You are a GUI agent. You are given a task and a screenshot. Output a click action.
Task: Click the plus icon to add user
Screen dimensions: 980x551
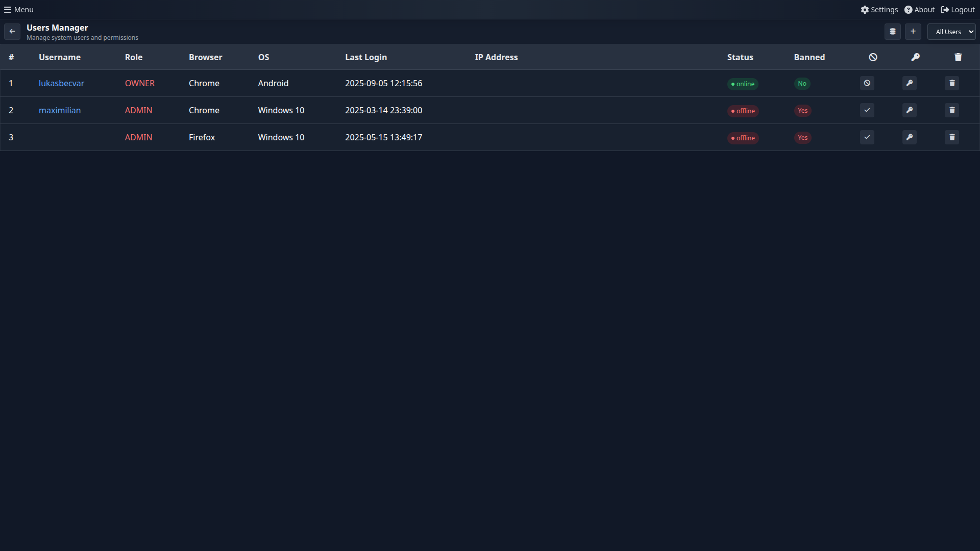913,32
